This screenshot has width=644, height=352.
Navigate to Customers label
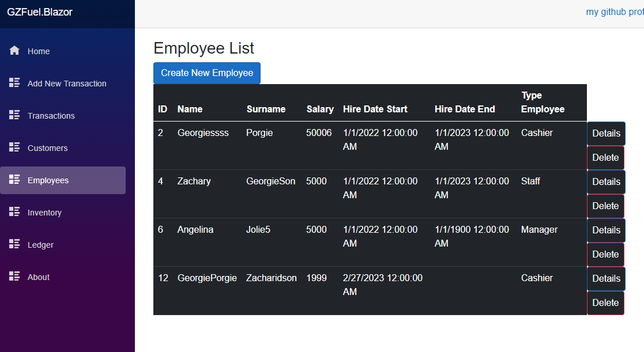pyautogui.click(x=48, y=148)
